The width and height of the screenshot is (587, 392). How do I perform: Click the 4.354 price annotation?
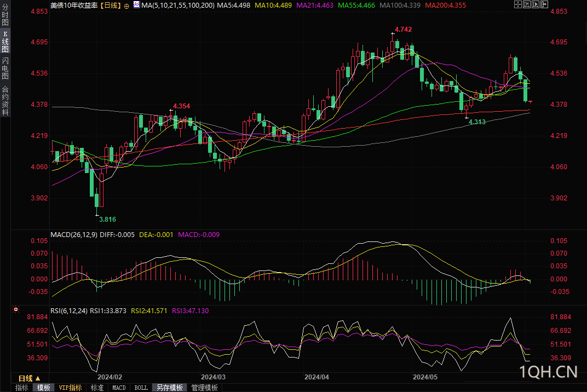(x=182, y=106)
